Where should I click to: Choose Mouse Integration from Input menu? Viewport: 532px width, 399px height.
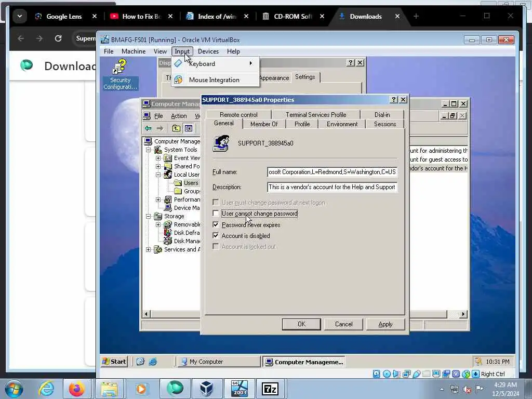[x=215, y=79]
